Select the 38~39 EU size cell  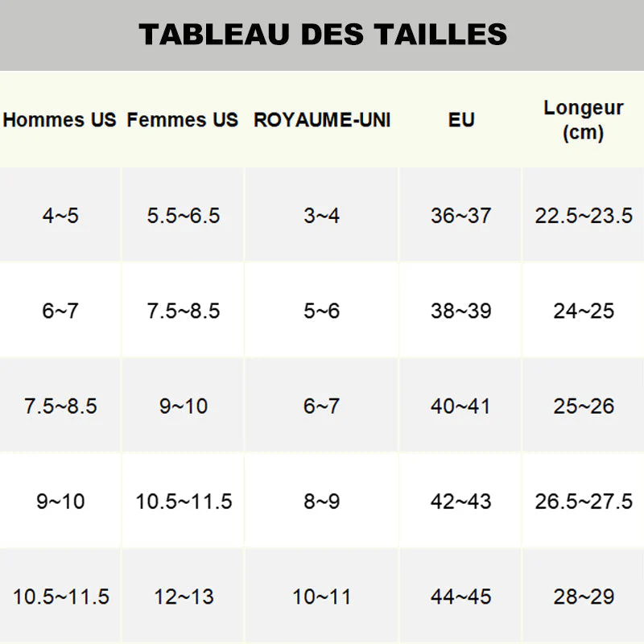click(x=461, y=312)
